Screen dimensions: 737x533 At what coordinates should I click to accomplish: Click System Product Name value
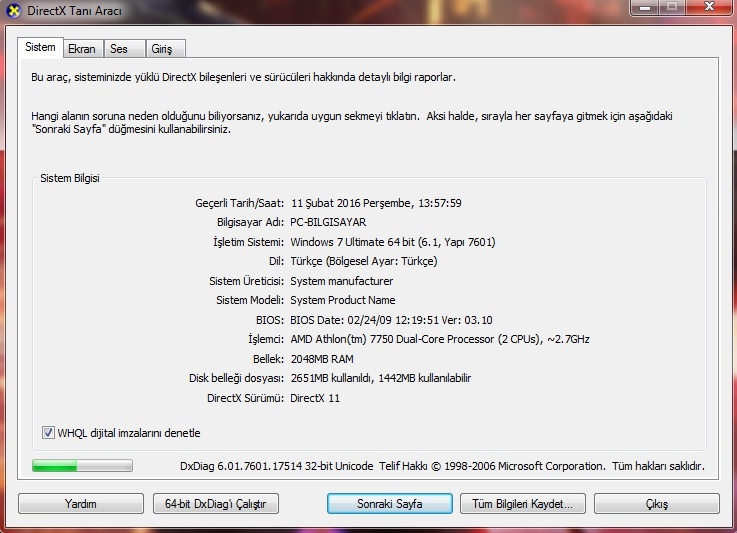coord(343,300)
